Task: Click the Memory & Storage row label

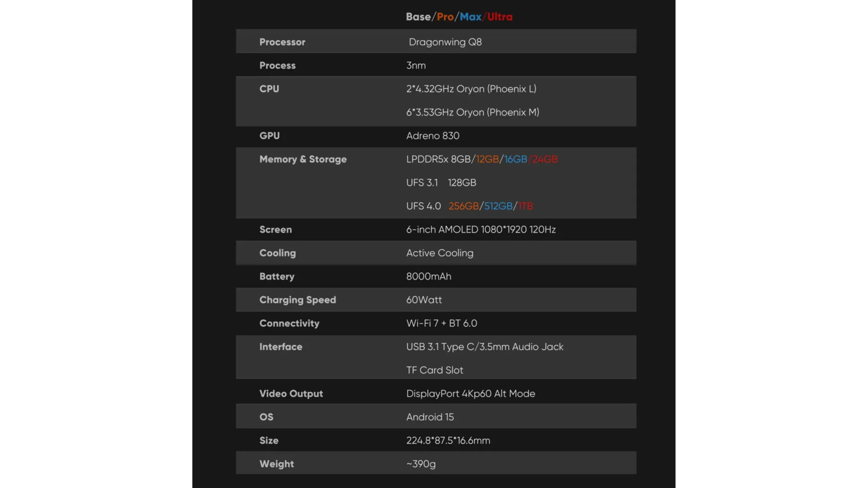Action: pyautogui.click(x=303, y=159)
